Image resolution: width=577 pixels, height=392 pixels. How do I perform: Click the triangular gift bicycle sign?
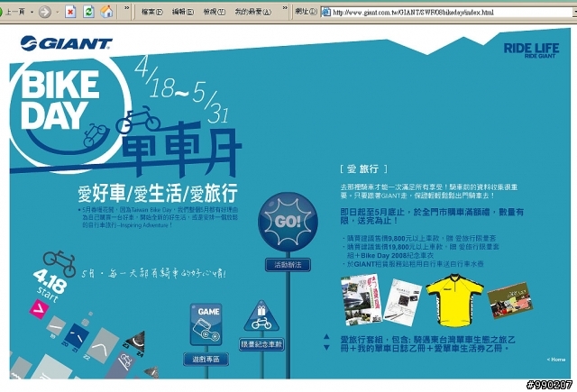coord(261,316)
